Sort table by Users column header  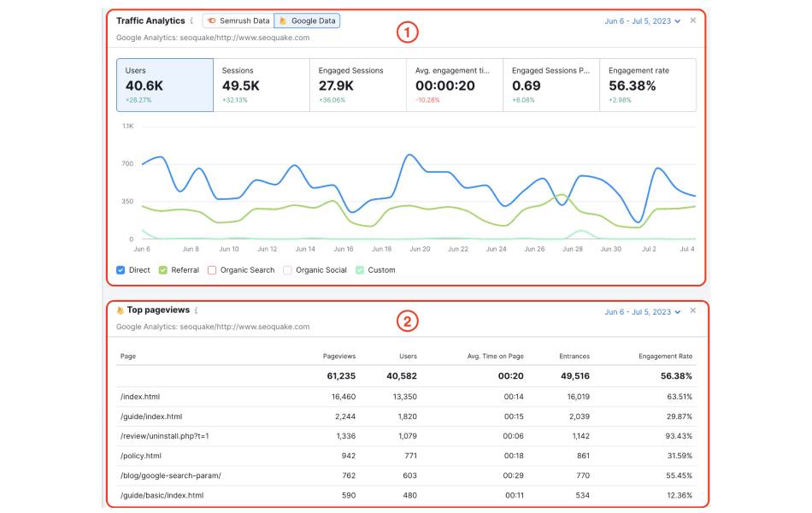[408, 357]
